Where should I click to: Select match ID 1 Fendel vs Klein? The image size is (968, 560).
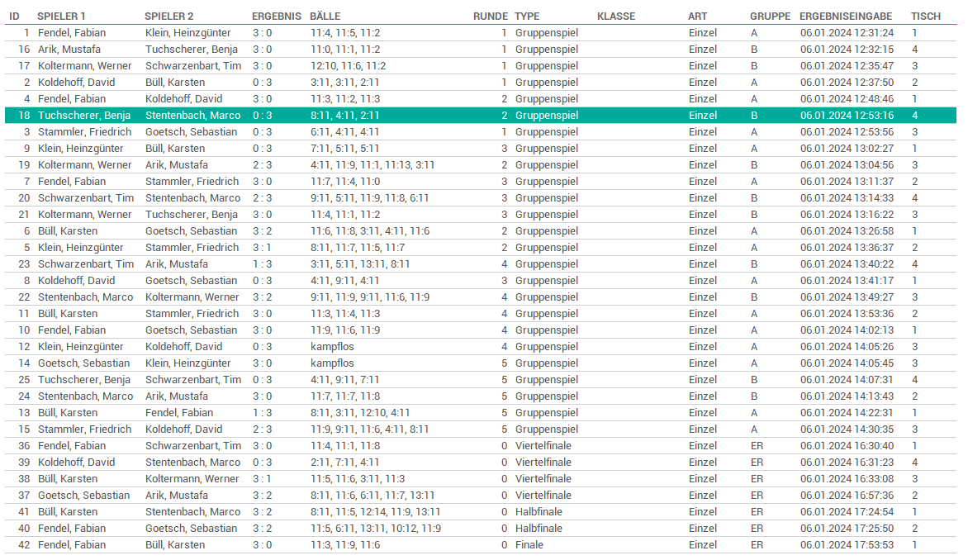(479, 33)
